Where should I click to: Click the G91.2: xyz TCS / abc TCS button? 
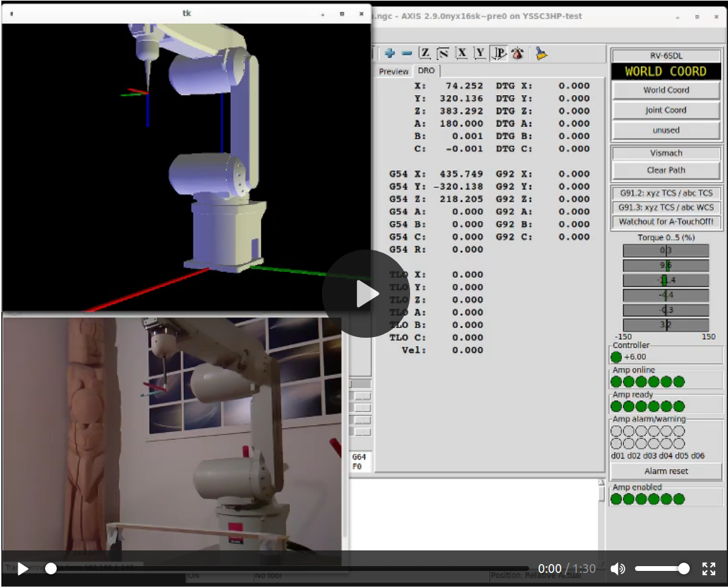click(x=666, y=193)
